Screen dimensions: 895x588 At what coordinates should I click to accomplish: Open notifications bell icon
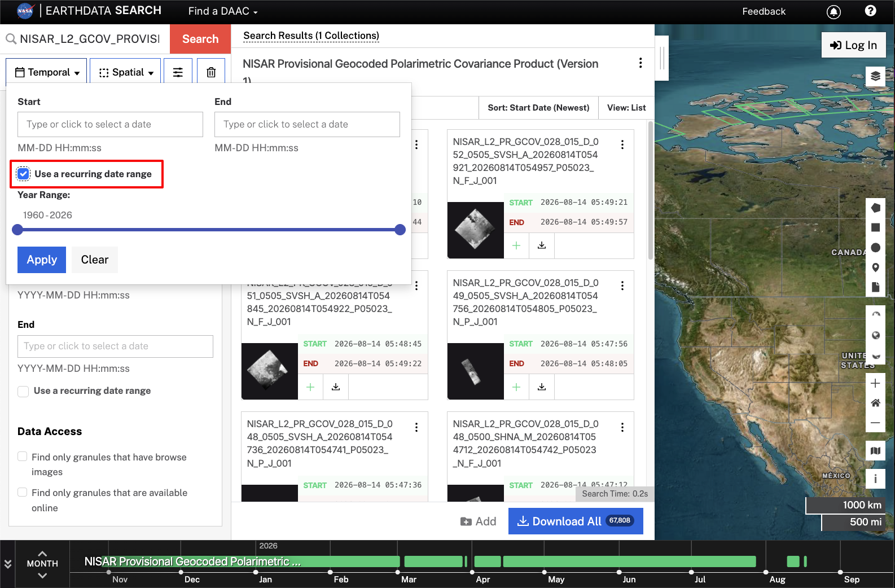coord(833,11)
